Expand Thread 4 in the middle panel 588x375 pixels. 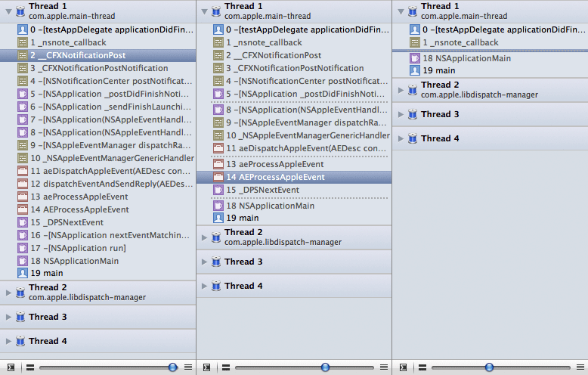(x=204, y=286)
